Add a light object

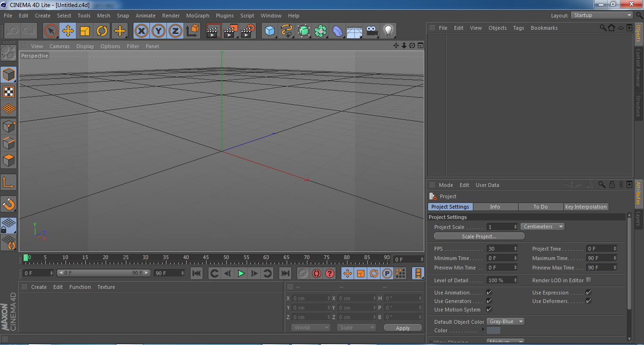(x=388, y=31)
